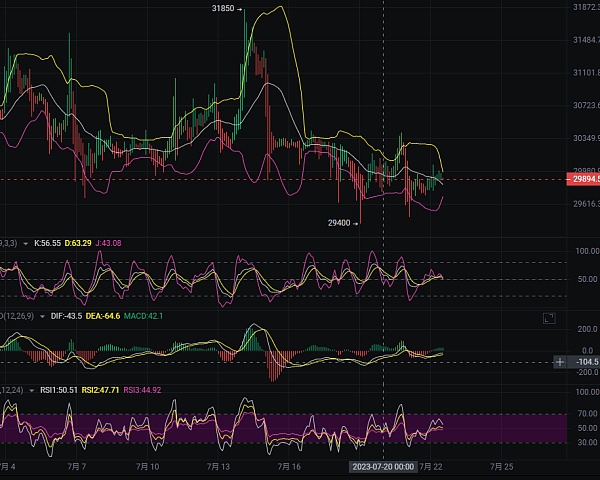Click the RSI1:50.51 label
The image size is (600, 480).
[57, 390]
